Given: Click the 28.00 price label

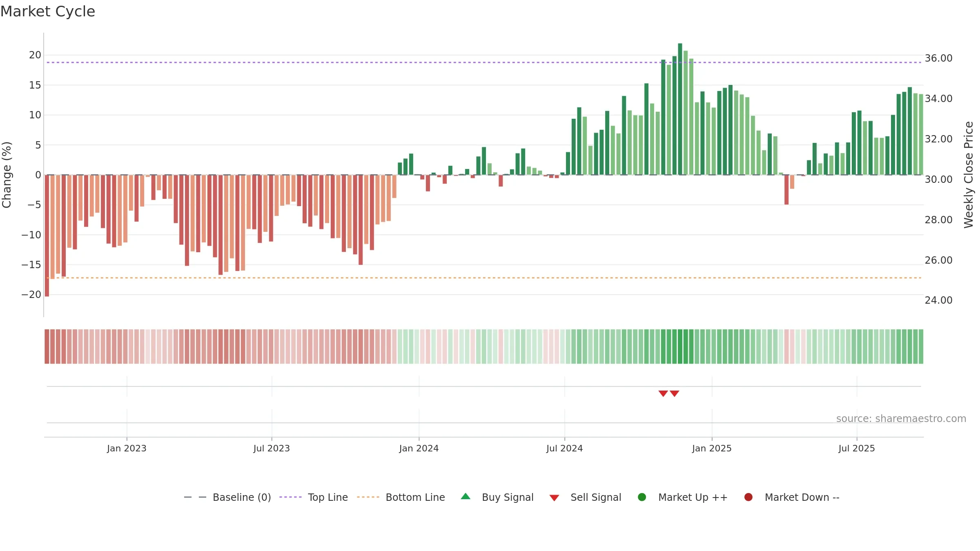Looking at the screenshot, I should (x=938, y=220).
